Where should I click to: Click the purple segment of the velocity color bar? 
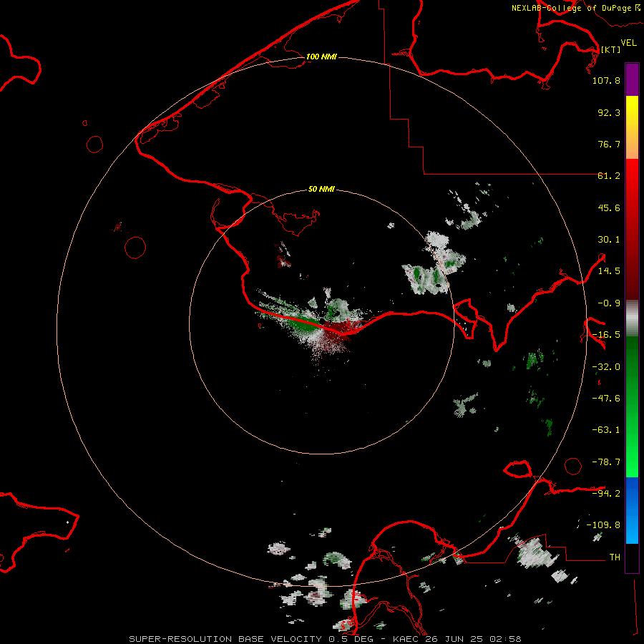pos(632,80)
